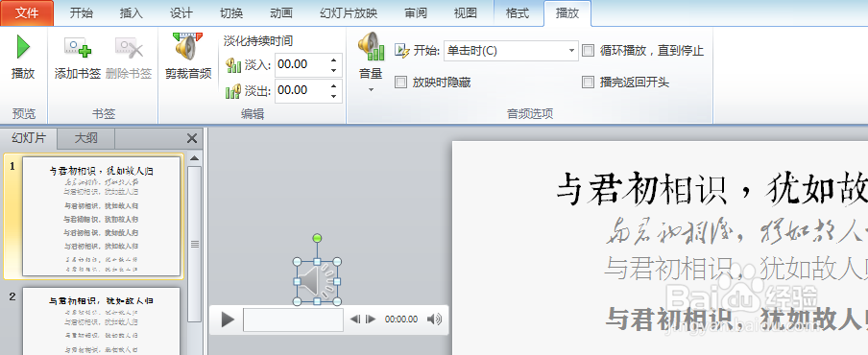Switch to the View (视图) ribbon tab
The image size is (868, 355).
tap(465, 13)
